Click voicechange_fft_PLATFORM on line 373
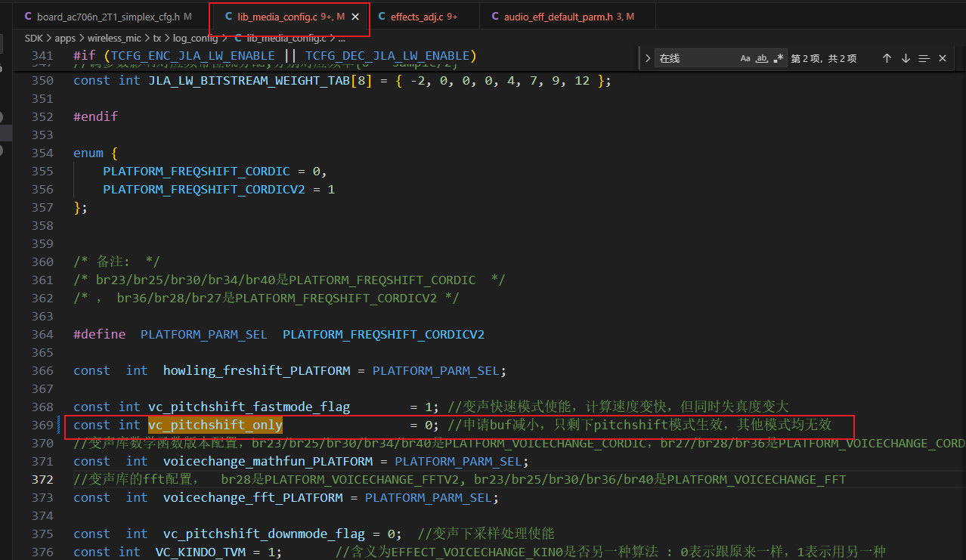The width and height of the screenshot is (966, 560). tap(253, 498)
